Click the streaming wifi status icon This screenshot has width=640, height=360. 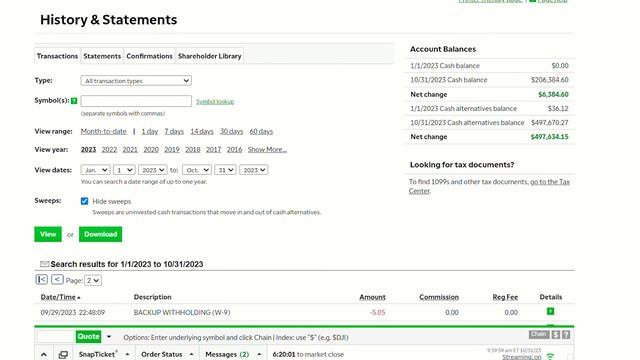tap(550, 357)
